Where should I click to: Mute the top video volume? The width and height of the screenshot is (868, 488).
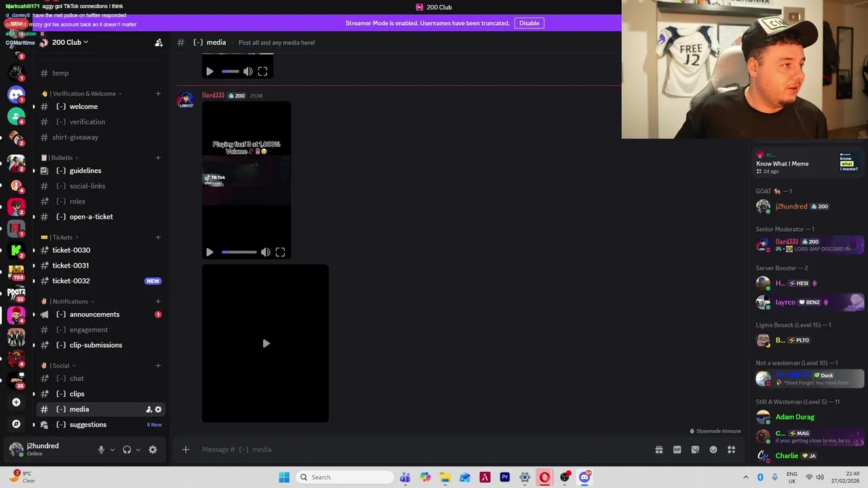[248, 71]
